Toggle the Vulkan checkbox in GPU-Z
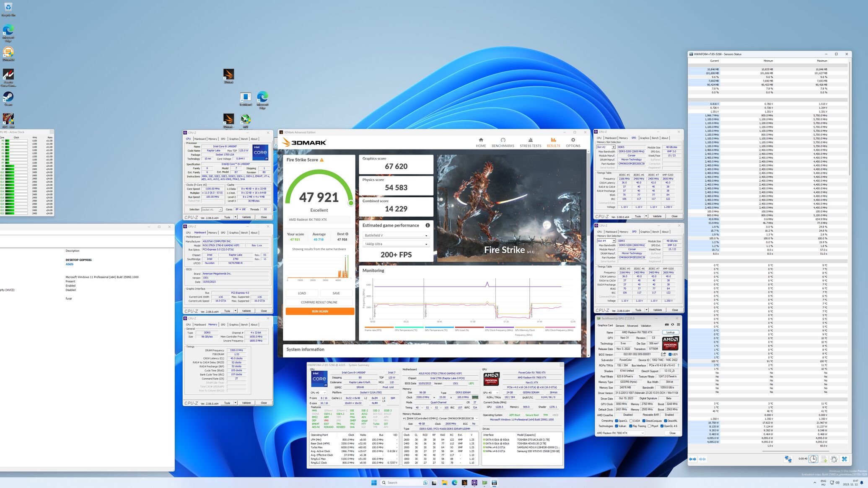The image size is (868, 488). 617,426
